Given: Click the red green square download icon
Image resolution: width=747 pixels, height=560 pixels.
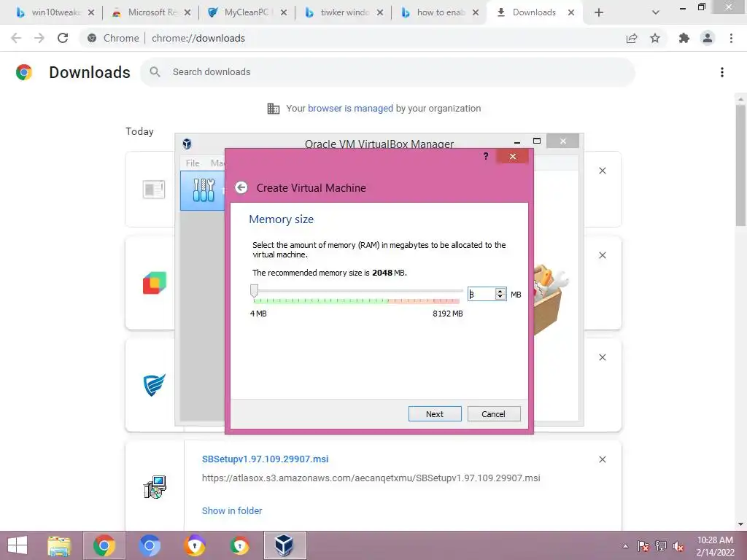Looking at the screenshot, I should [155, 283].
